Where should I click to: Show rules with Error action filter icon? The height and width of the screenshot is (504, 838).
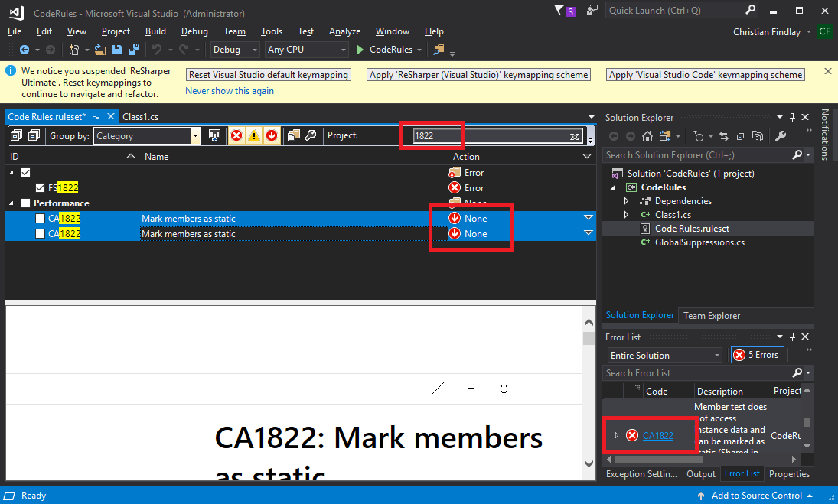click(x=236, y=135)
